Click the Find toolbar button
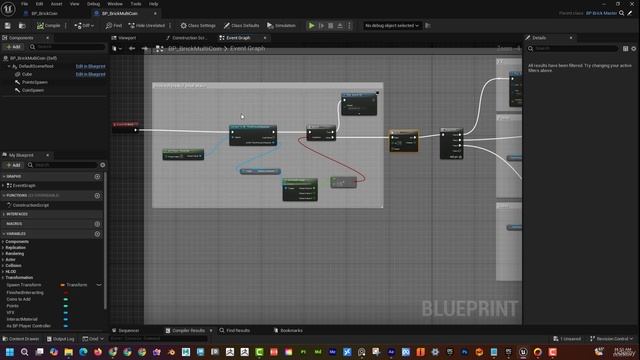640x360 pixels. coord(114,26)
